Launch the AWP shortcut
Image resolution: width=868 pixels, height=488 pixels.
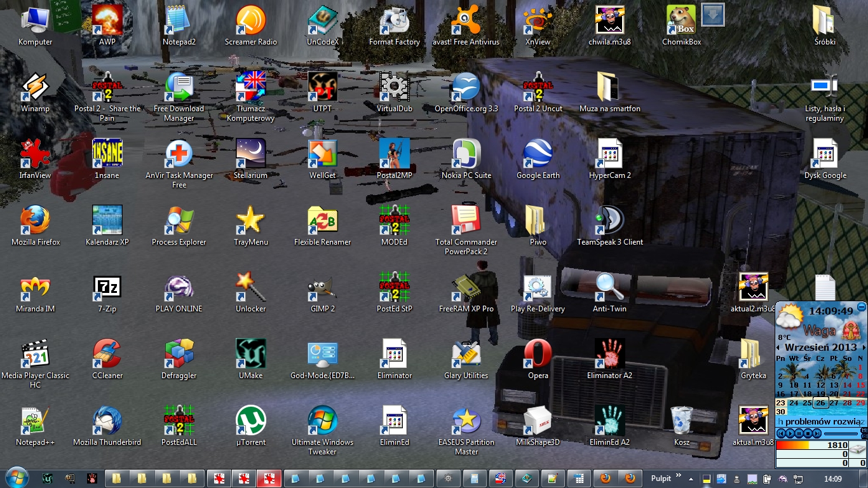click(x=107, y=25)
